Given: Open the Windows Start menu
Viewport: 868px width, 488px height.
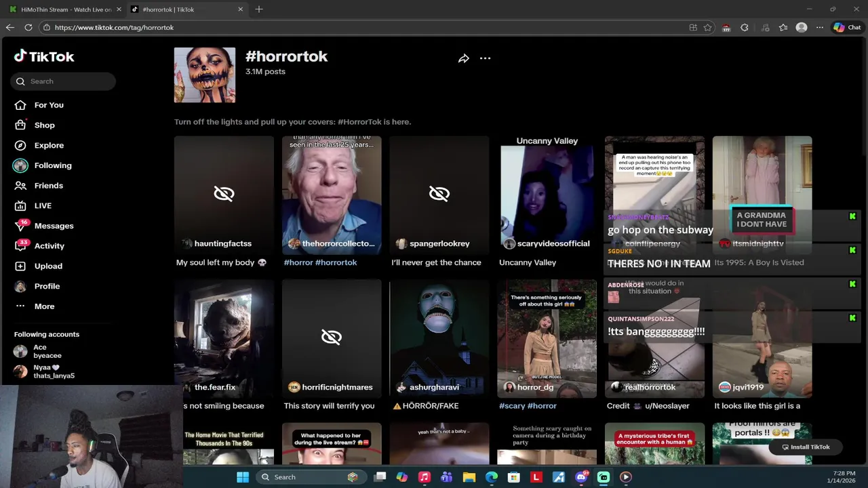Looking at the screenshot, I should coord(243,477).
